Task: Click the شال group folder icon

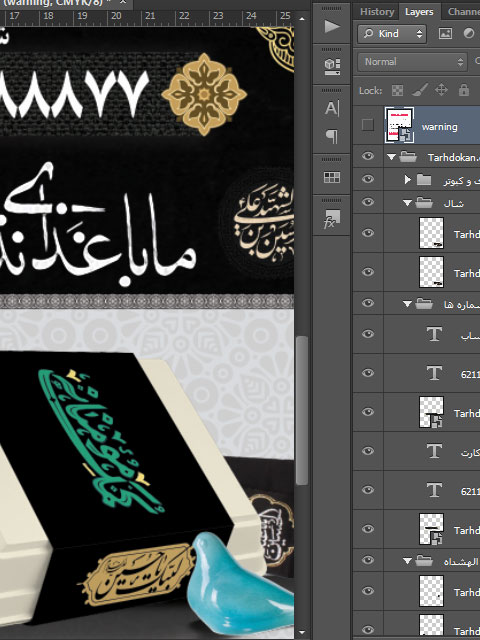Action: pos(424,202)
